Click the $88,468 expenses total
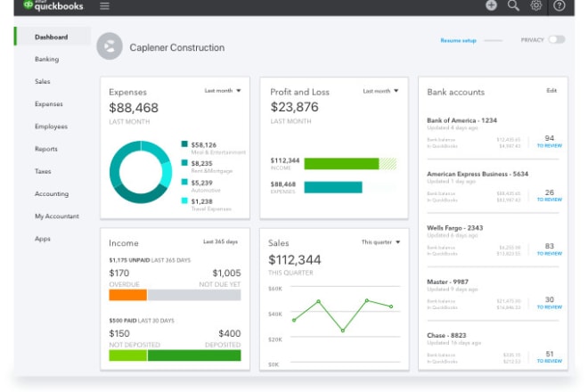Screen dimensions: 588x392 pyautogui.click(x=134, y=108)
